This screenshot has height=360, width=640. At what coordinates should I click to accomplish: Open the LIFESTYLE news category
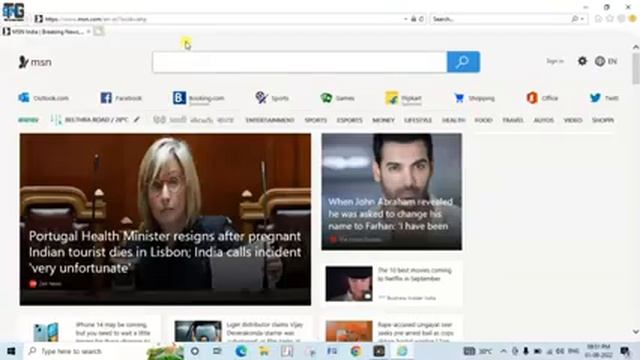pos(418,120)
